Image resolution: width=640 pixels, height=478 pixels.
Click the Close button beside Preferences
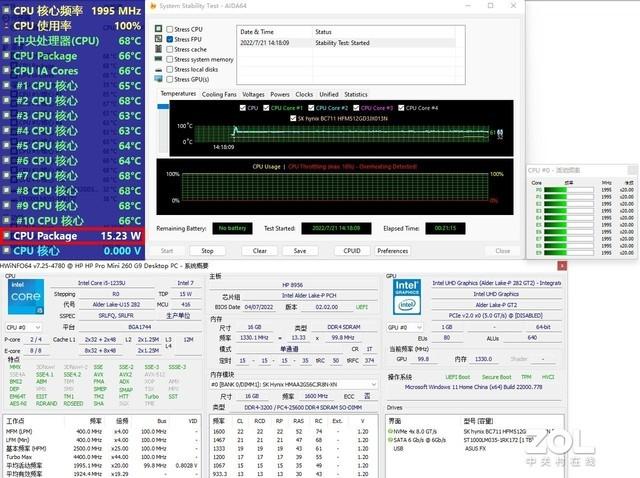[503, 251]
